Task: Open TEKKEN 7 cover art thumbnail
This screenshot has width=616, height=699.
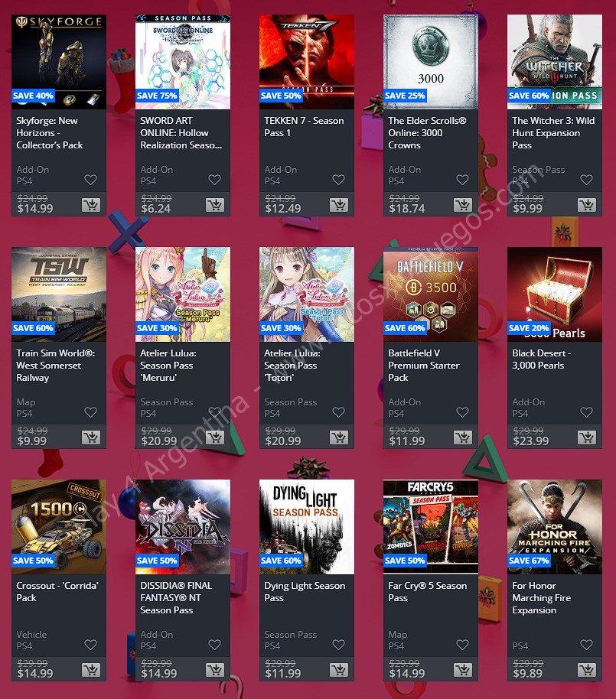Action: click(x=307, y=62)
